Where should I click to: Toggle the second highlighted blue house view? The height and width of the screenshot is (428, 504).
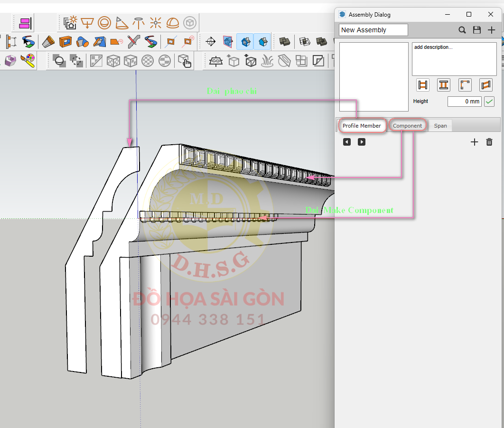(262, 42)
